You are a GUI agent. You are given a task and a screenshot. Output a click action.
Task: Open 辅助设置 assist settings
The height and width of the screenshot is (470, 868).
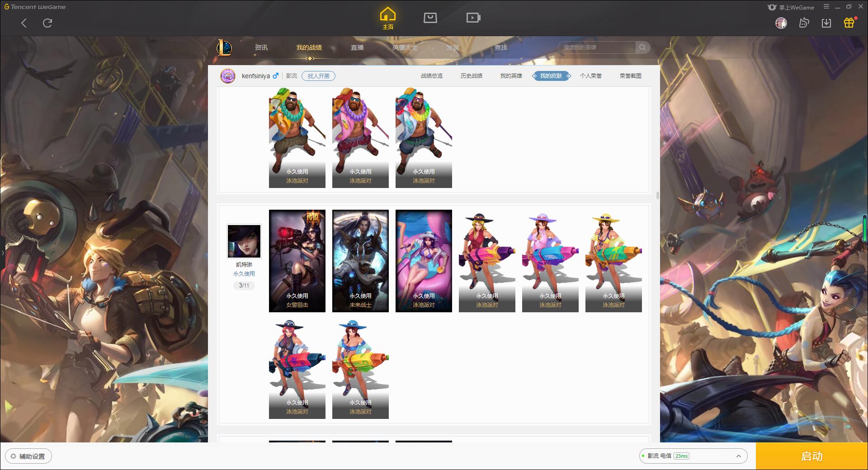pyautogui.click(x=28, y=456)
